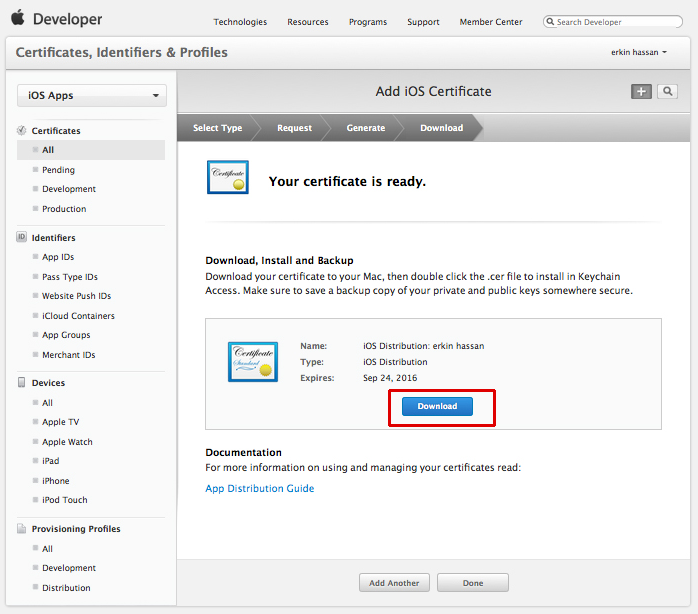
Task: Select Apple Watch devices
Action: point(67,442)
